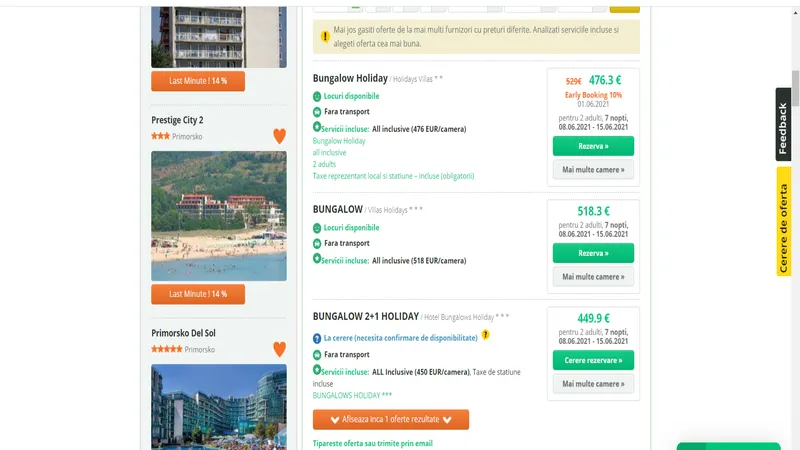Open Tipareste oferta sau trimite prin email link
The width and height of the screenshot is (800, 450).
pyautogui.click(x=372, y=443)
